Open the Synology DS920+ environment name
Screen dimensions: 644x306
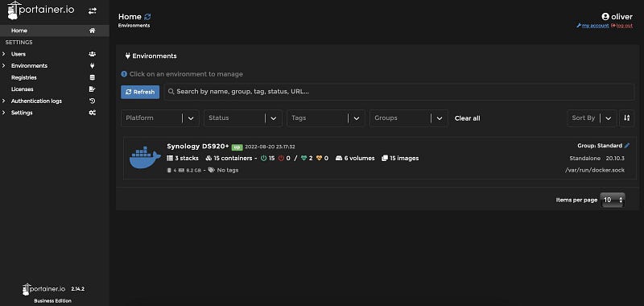198,147
